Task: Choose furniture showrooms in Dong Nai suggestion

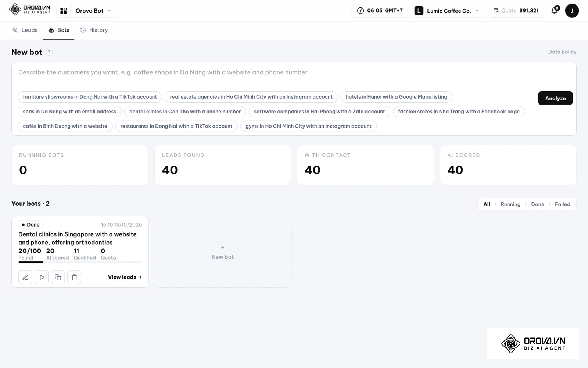Action: tap(90, 97)
